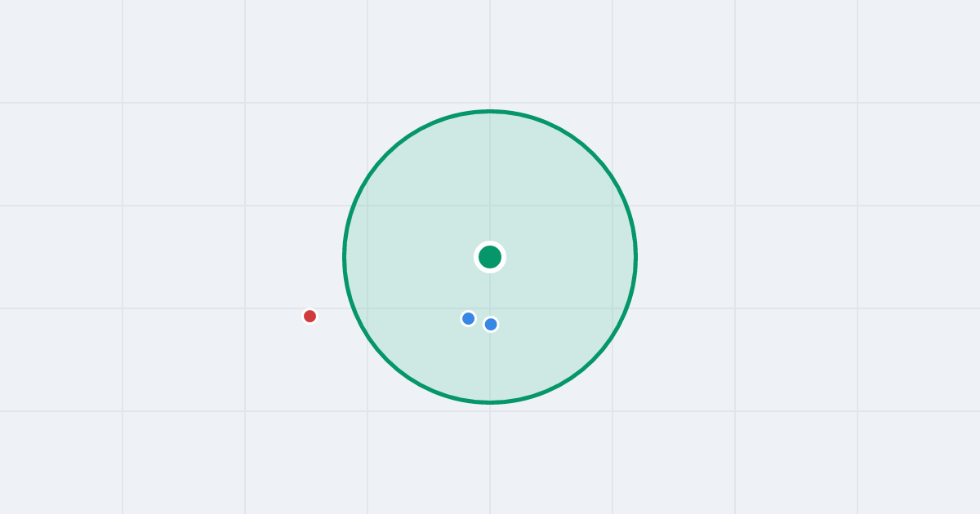Click the white ring around the green center dot
The image size is (980, 514).
click(490, 243)
